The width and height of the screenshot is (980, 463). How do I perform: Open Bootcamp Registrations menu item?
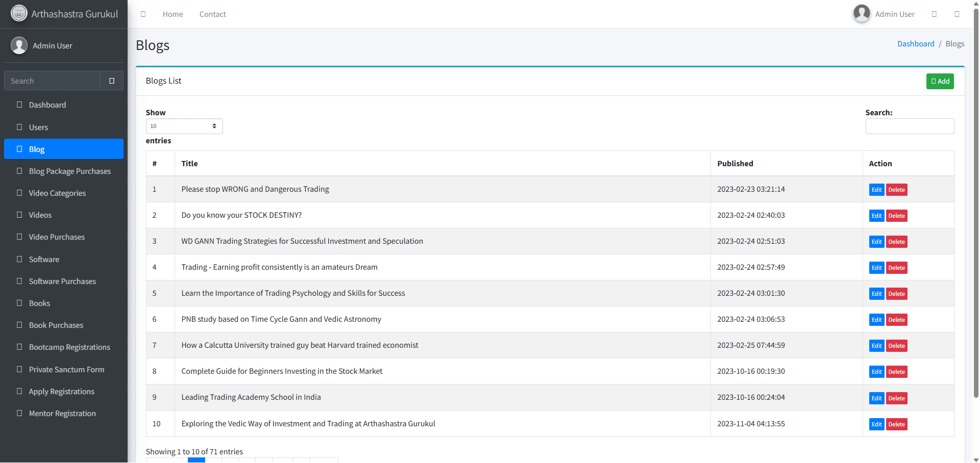[64, 347]
